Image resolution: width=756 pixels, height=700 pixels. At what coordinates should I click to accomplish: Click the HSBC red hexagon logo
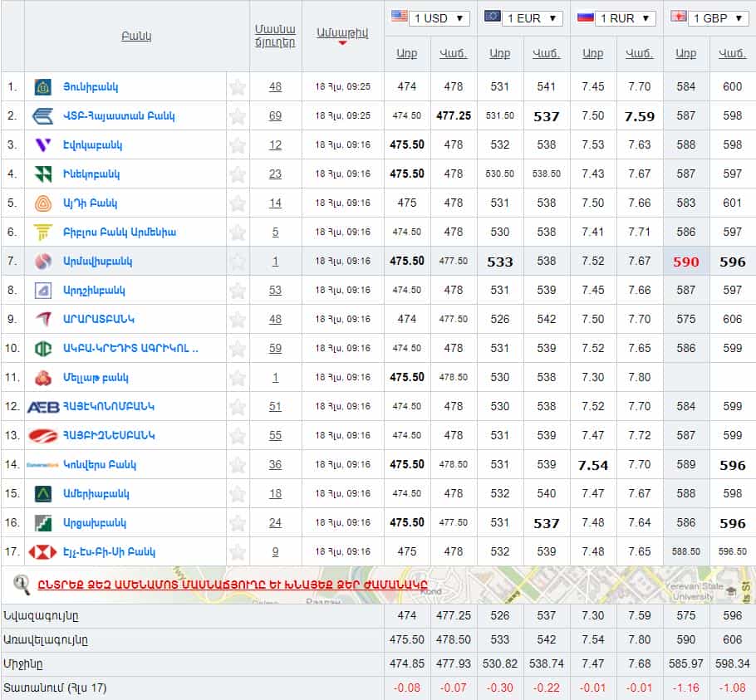pyautogui.click(x=43, y=552)
